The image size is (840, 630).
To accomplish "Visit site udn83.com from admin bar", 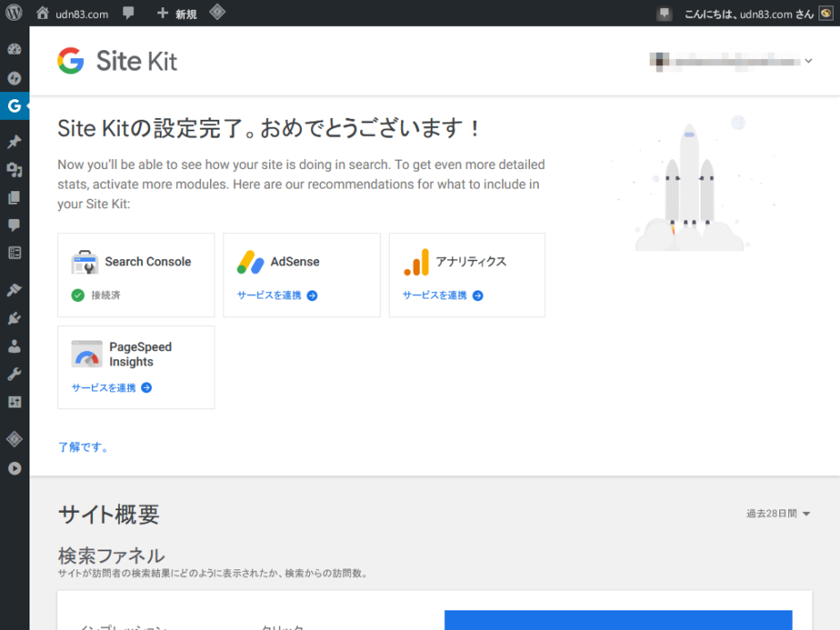I will coord(72,14).
